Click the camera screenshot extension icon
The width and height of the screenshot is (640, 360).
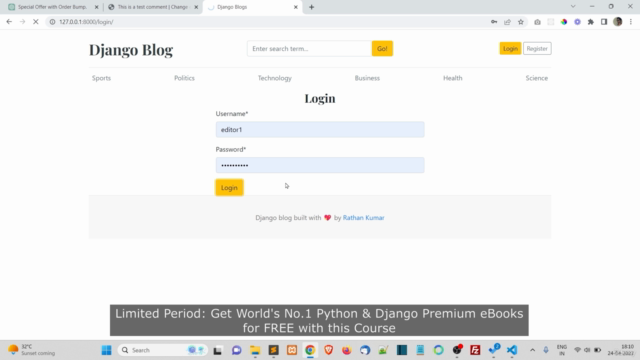point(537,22)
